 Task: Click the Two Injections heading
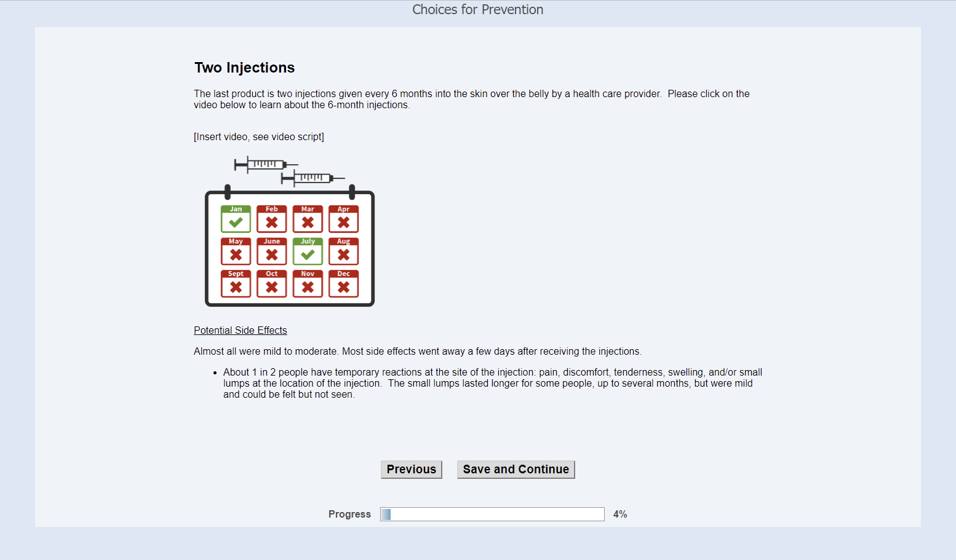click(244, 68)
